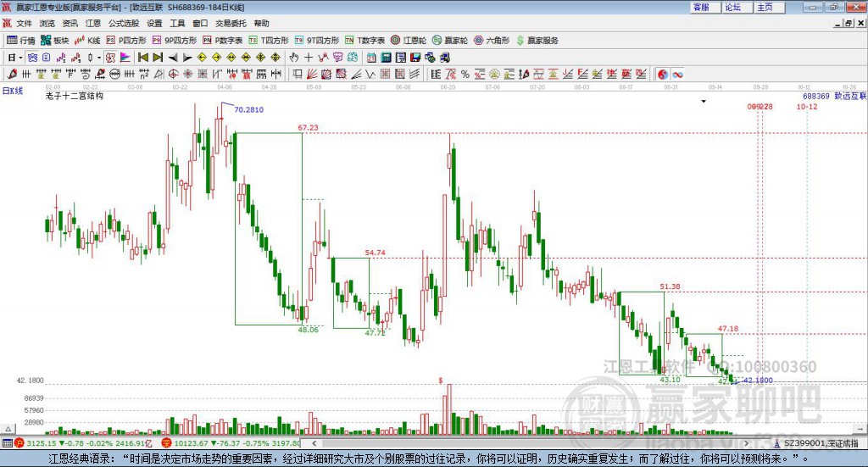Open the 工具 menu
868x467 pixels.
point(177,23)
